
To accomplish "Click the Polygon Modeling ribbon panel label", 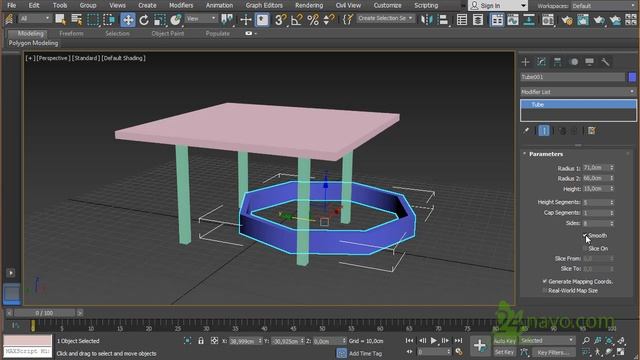I will [x=33, y=43].
